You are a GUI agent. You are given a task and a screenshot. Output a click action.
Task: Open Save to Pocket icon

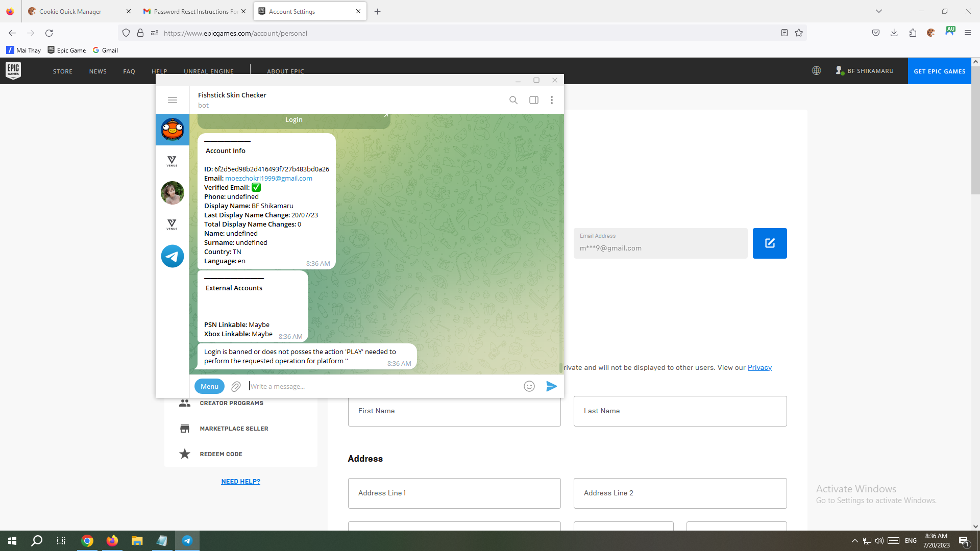tap(876, 33)
